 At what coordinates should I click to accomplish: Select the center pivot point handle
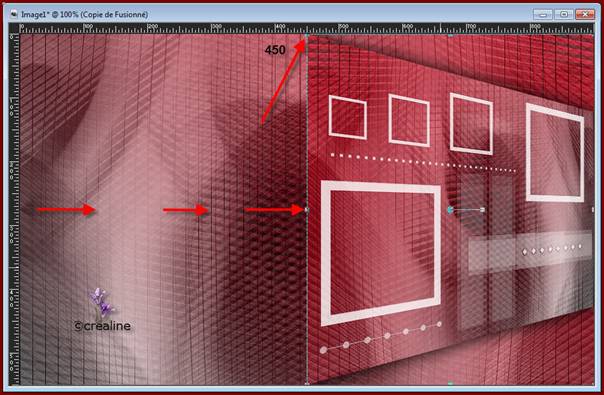pyautogui.click(x=450, y=210)
